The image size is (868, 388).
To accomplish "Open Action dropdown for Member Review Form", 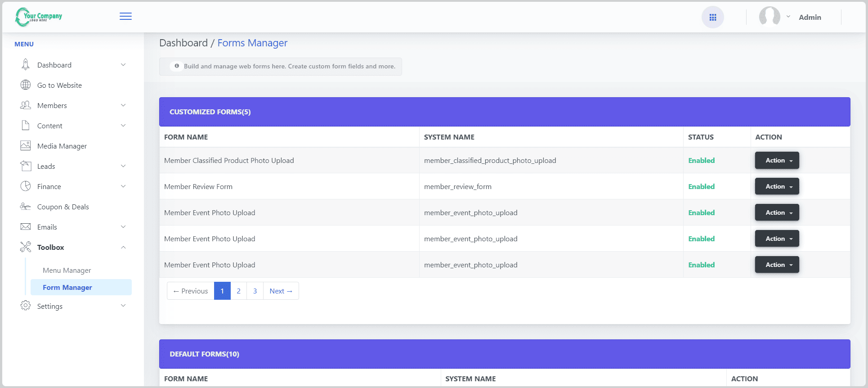I will (x=776, y=186).
